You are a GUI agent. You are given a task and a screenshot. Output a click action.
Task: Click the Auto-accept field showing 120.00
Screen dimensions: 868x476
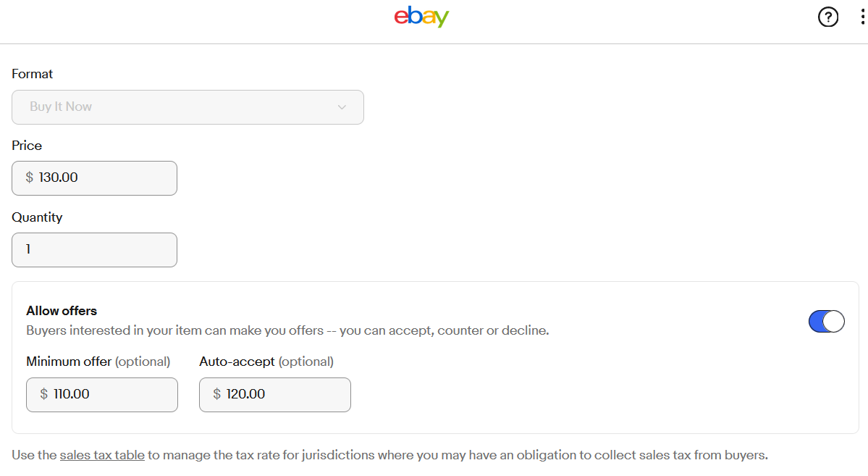coord(274,394)
